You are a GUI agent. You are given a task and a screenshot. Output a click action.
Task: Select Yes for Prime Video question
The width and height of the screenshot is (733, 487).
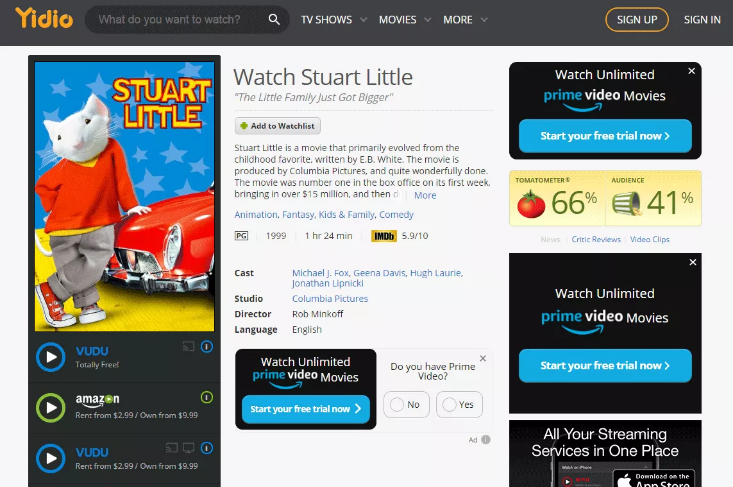[459, 404]
